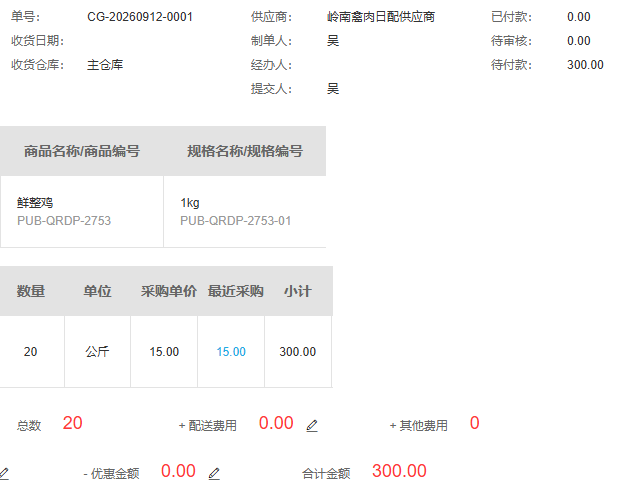Click supplier name 岭南禽肉日配供应商
The height and width of the screenshot is (484, 625).
point(381,17)
